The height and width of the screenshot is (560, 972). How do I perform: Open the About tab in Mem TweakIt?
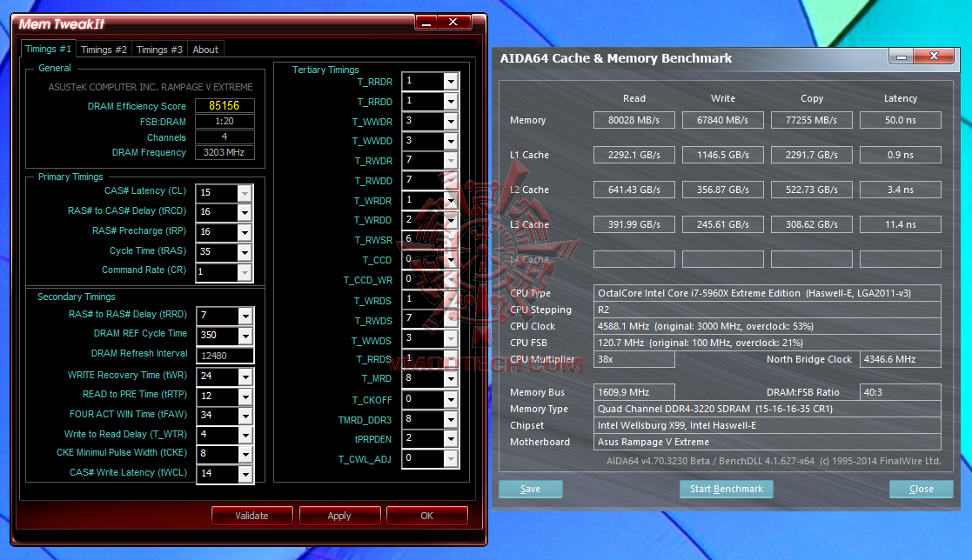(205, 50)
